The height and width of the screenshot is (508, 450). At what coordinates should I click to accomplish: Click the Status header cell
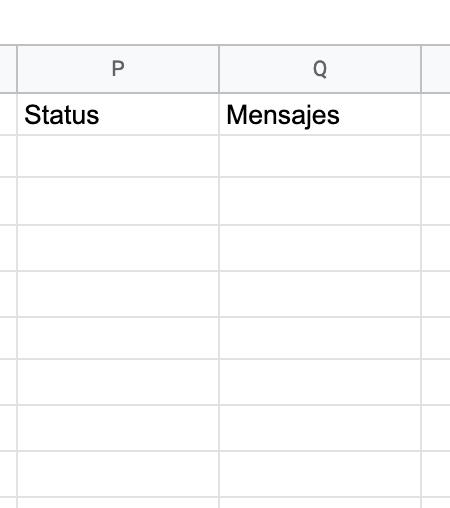coord(118,114)
